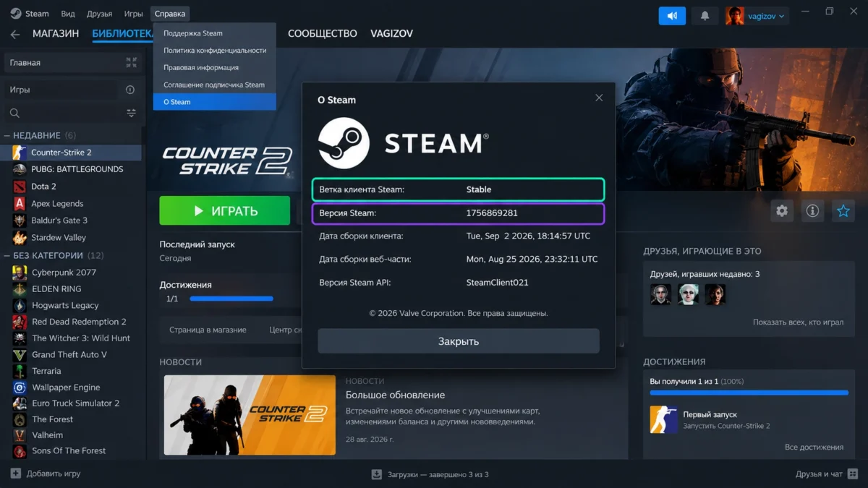Expand the vagizov account dropdown arrow
Image resolution: width=868 pixels, height=488 pixels.
tap(782, 16)
